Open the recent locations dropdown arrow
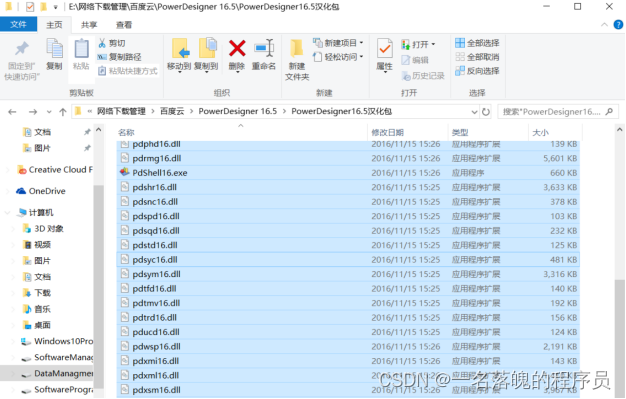The image size is (626, 399). pos(49,112)
